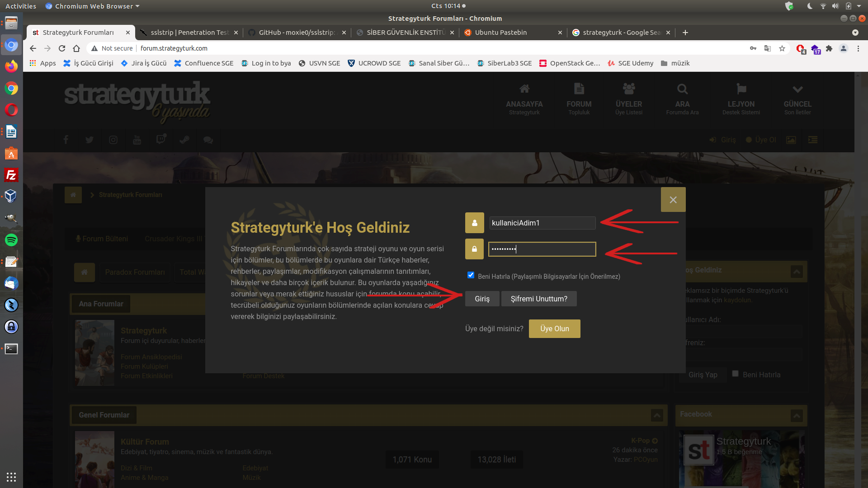Switch to the SİBER GÜVENLİK ENSTİTÜ tab
The image size is (868, 488).
click(x=405, y=33)
